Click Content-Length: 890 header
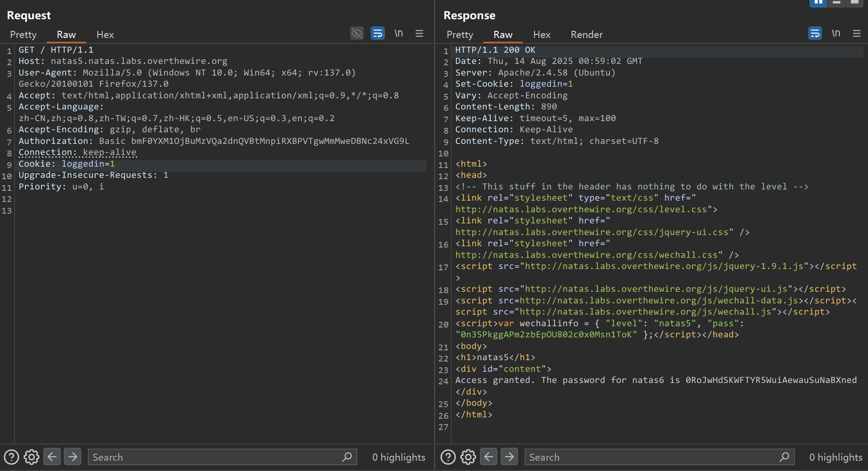The height and width of the screenshot is (471, 868). 506,107
